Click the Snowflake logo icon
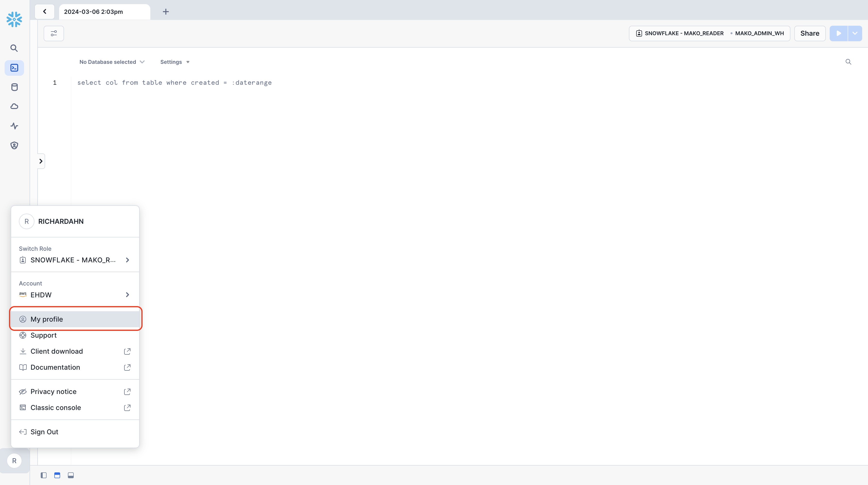The image size is (868, 485). pyautogui.click(x=14, y=19)
